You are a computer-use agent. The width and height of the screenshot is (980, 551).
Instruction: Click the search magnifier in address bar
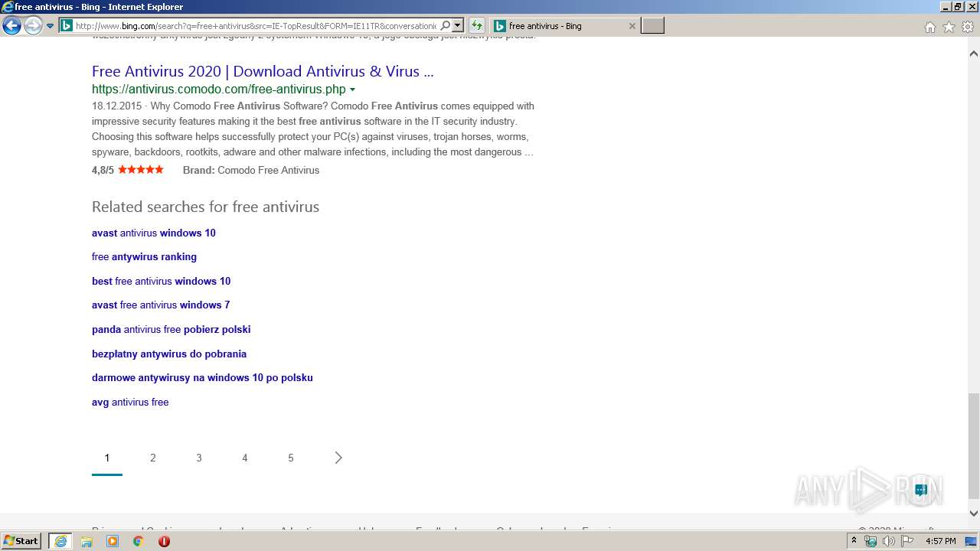point(446,26)
